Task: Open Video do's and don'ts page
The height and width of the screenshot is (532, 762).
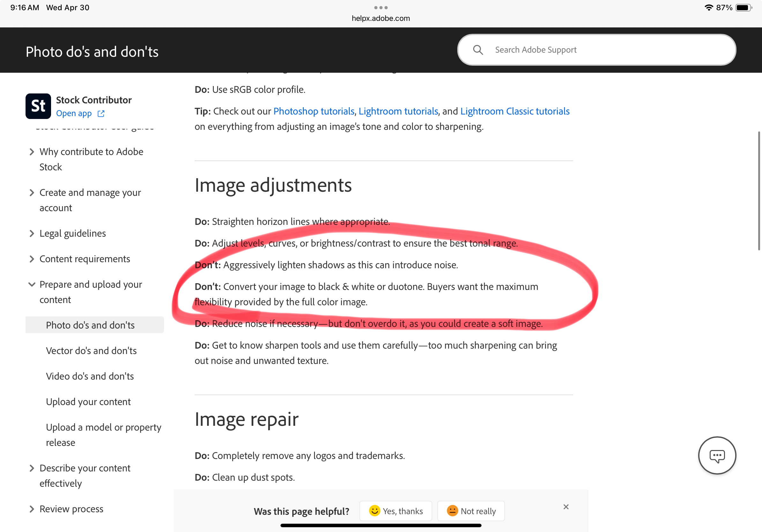Action: tap(90, 376)
